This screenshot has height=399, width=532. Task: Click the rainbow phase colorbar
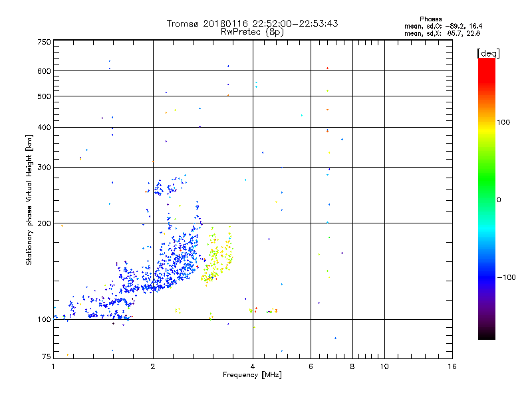tap(487, 199)
